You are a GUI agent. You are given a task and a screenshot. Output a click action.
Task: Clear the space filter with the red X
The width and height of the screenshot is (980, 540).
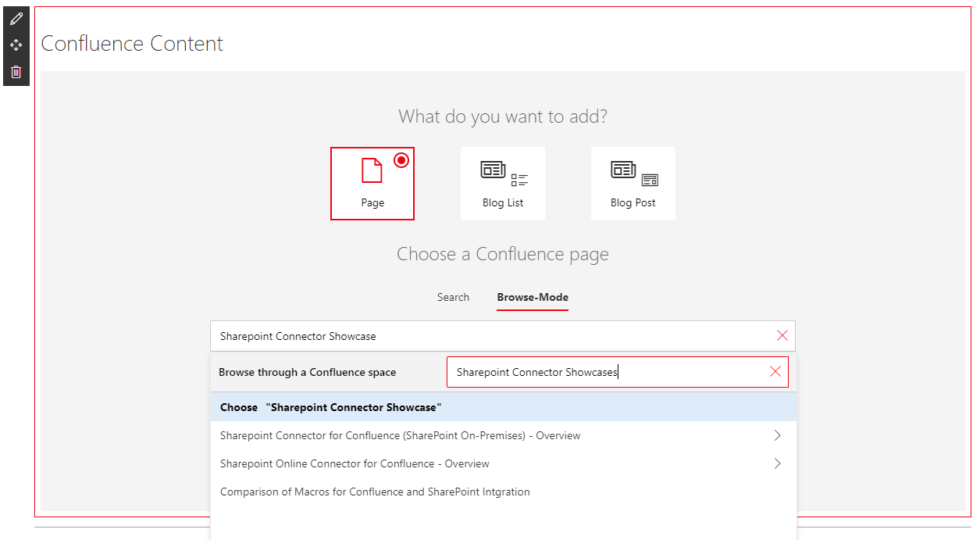pos(775,371)
